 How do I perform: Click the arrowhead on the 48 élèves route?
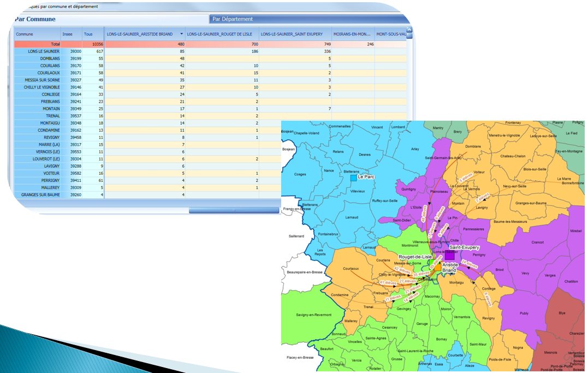tap(429, 203)
